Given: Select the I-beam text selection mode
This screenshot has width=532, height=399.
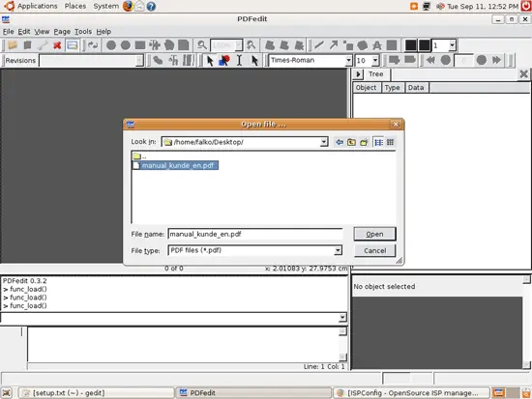Looking at the screenshot, I should click(239, 60).
